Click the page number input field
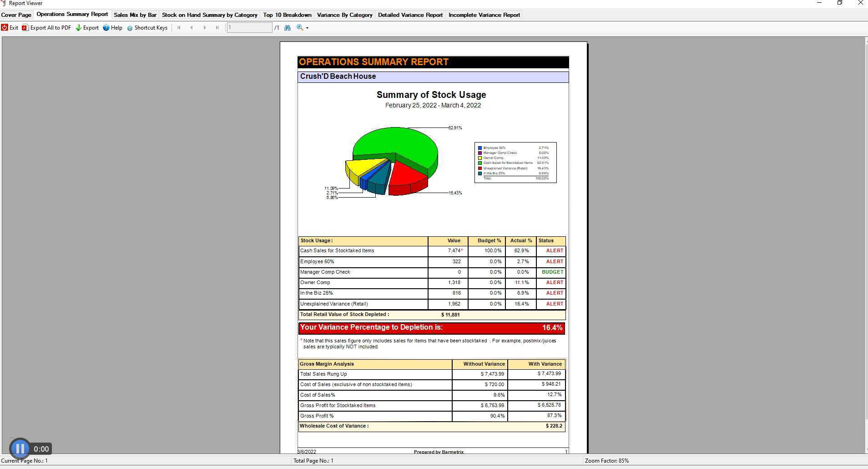This screenshot has height=469, width=868. (x=249, y=28)
